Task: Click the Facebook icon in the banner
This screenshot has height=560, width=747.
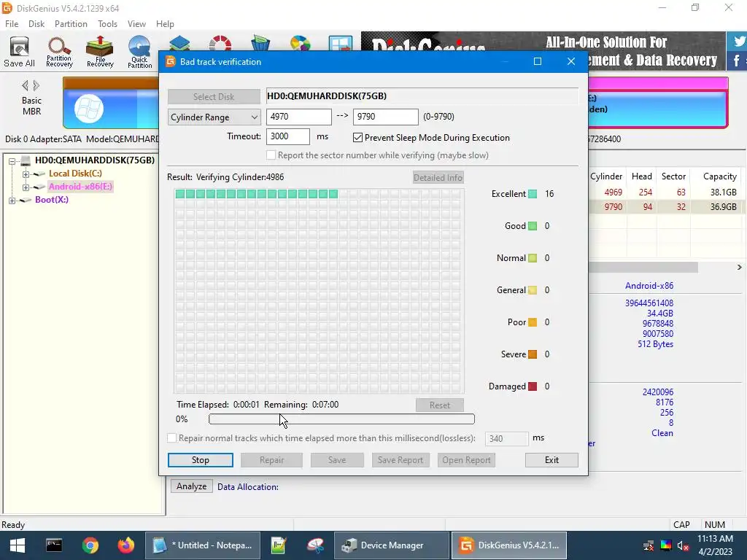Action: 738,61
